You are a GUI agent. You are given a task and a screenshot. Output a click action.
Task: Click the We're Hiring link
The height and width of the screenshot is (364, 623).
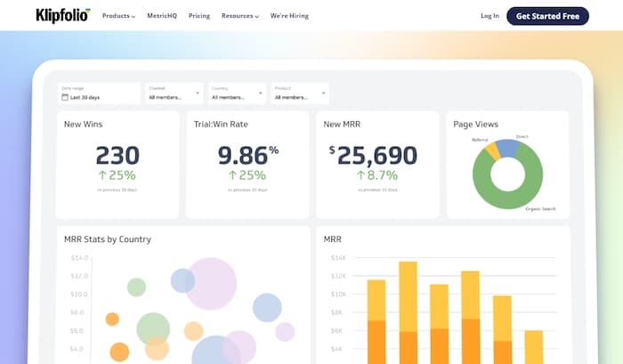pos(289,16)
